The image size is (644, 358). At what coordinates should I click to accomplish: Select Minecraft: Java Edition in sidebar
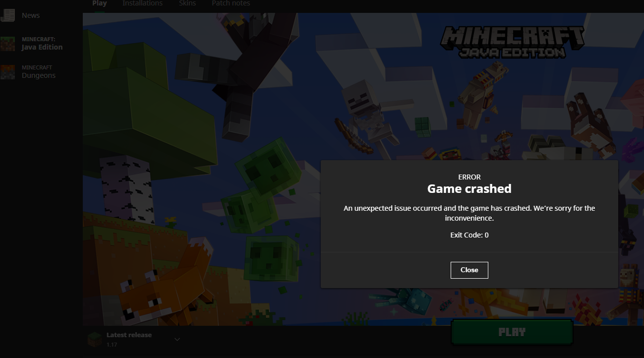coord(42,44)
